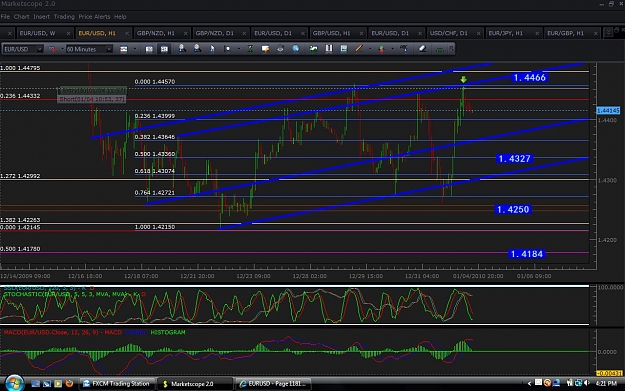Expand the marker tool dropdown arrow
Screen dimensions: 625x391
[393, 49]
